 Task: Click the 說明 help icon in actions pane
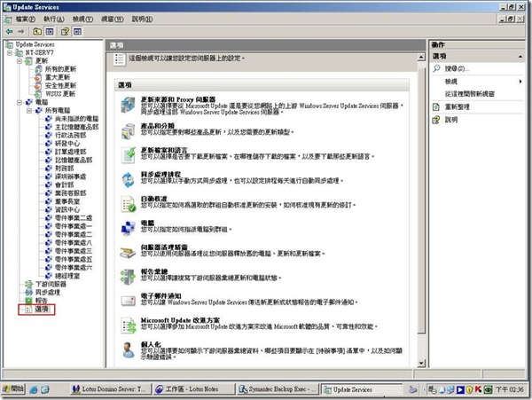click(x=436, y=120)
